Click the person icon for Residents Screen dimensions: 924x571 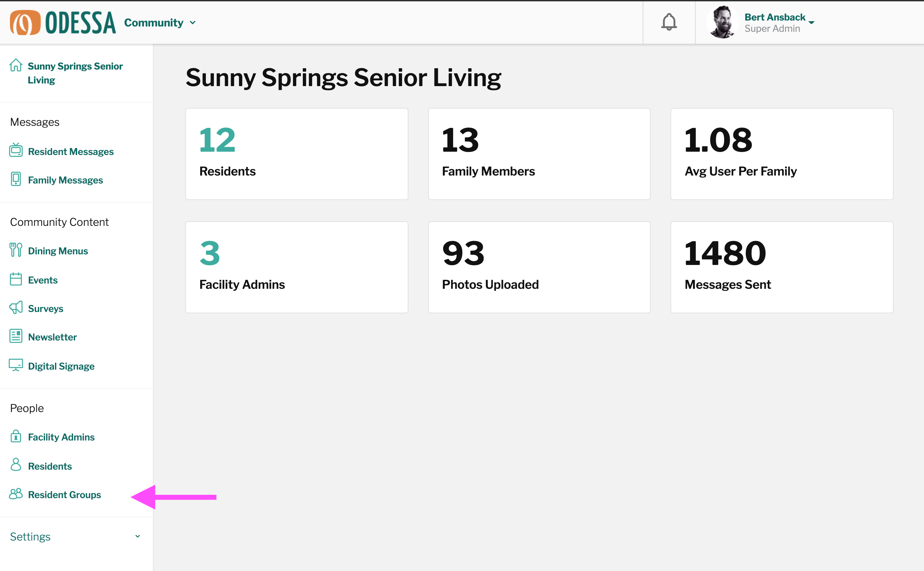click(x=16, y=465)
